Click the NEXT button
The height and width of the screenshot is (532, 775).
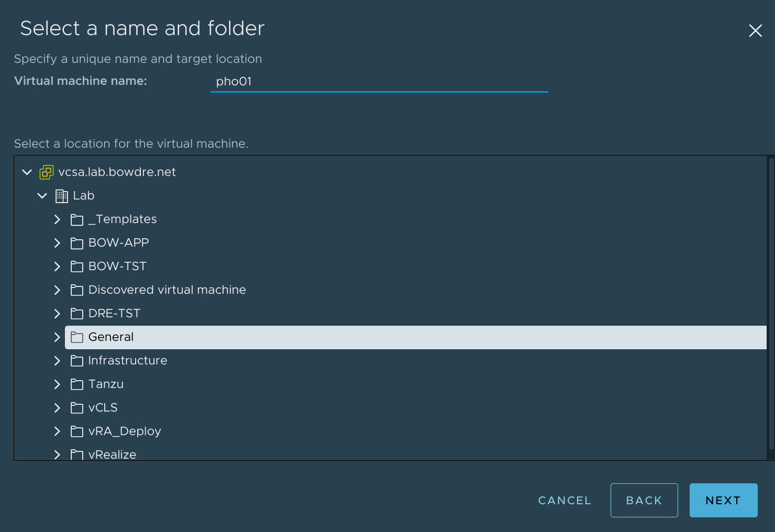(x=723, y=501)
